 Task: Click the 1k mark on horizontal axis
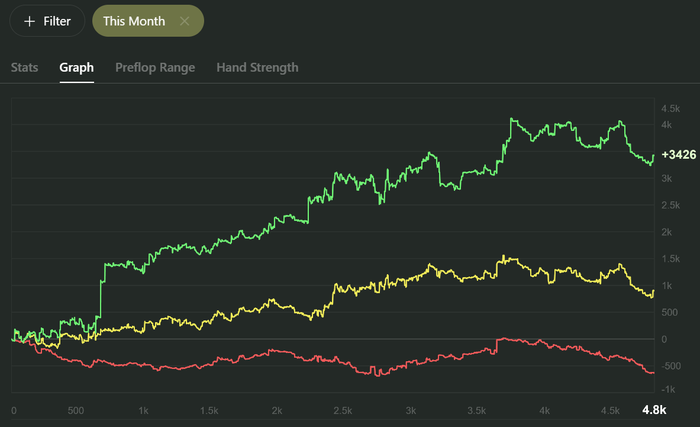[x=144, y=410]
